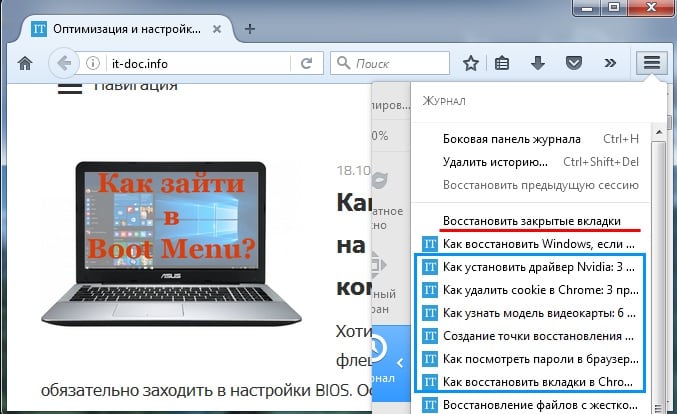Click the site info icon in address bar
This screenshot has width=677, height=414.
(94, 64)
